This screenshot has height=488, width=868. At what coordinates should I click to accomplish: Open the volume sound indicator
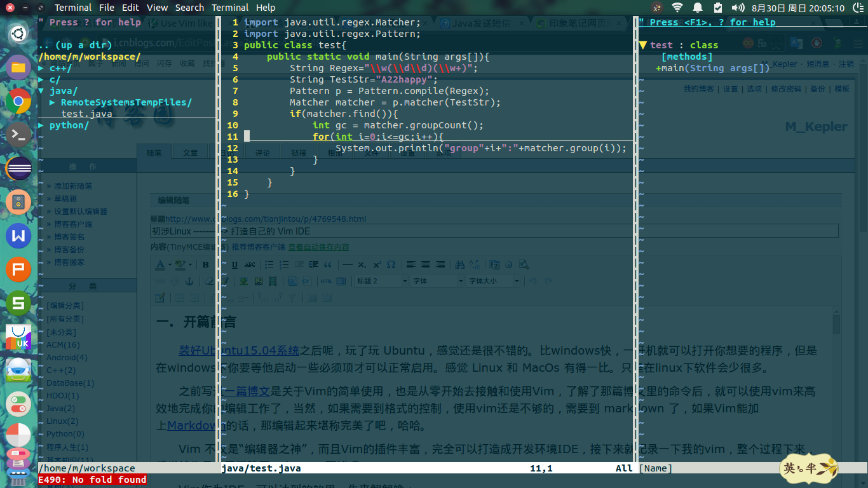[738, 8]
